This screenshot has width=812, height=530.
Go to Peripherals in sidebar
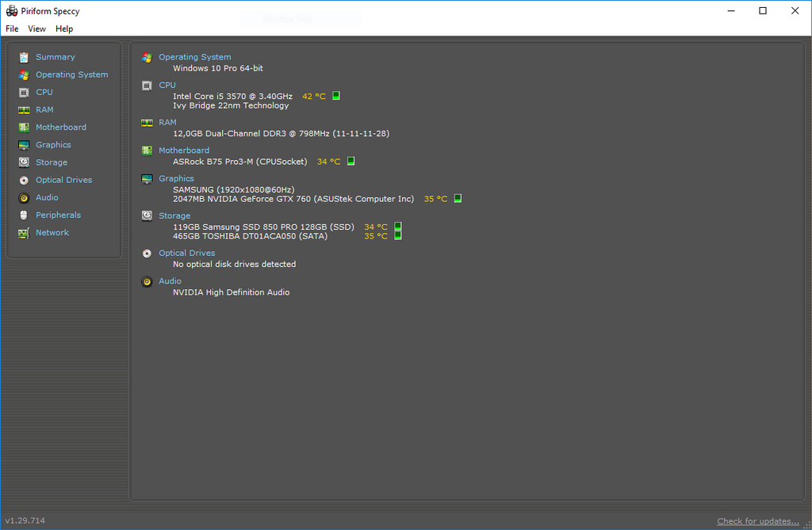click(x=58, y=215)
